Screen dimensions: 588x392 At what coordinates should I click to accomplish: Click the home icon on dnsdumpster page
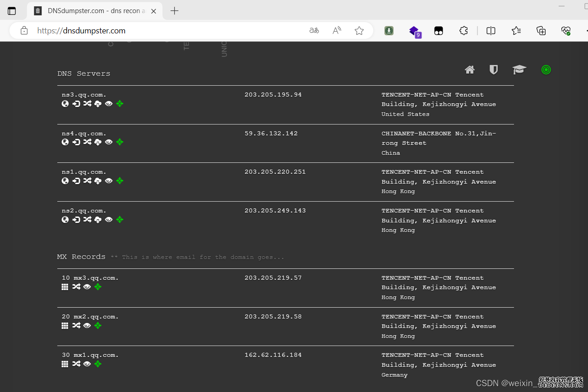click(470, 70)
